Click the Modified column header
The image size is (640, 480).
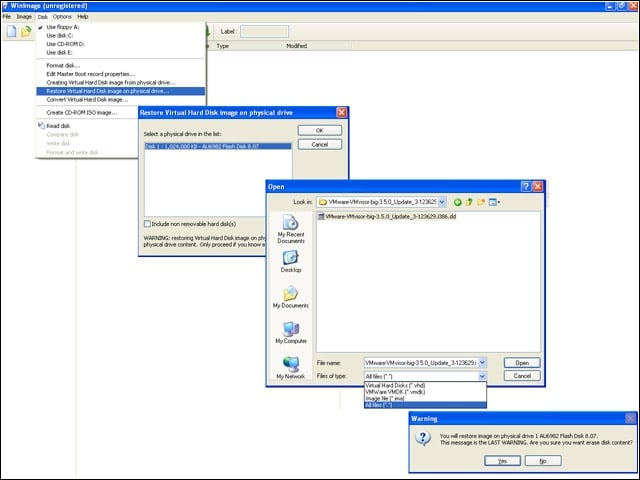tap(316, 46)
